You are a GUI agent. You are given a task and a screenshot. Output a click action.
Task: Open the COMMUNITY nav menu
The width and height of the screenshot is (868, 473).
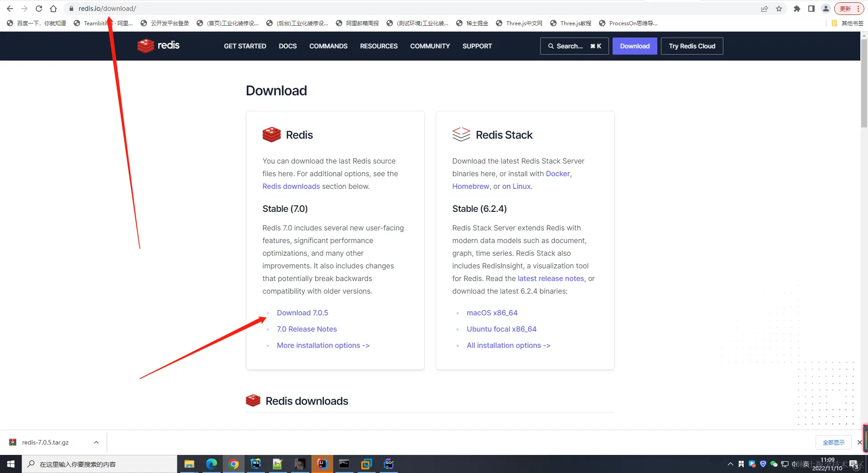point(430,46)
